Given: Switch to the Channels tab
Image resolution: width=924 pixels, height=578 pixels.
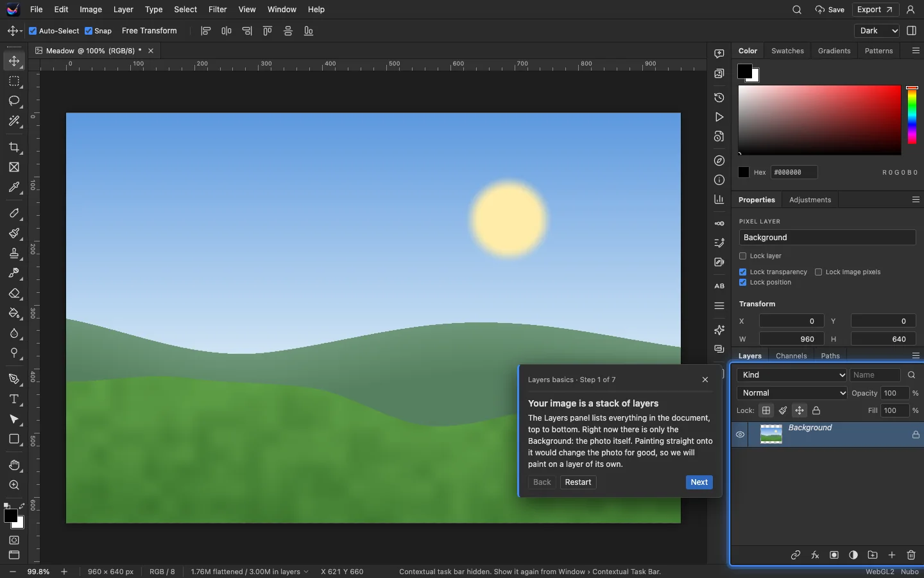Looking at the screenshot, I should (791, 356).
